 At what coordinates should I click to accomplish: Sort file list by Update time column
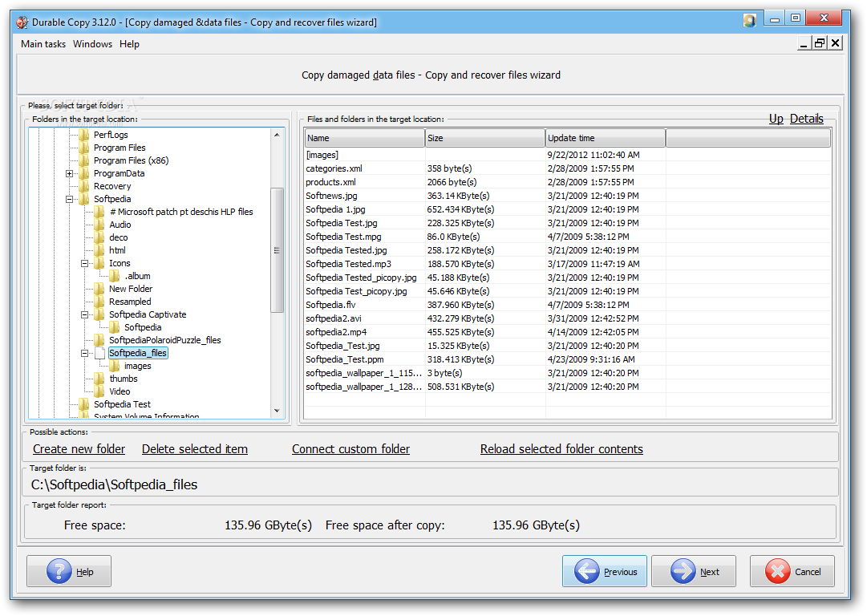click(x=606, y=138)
